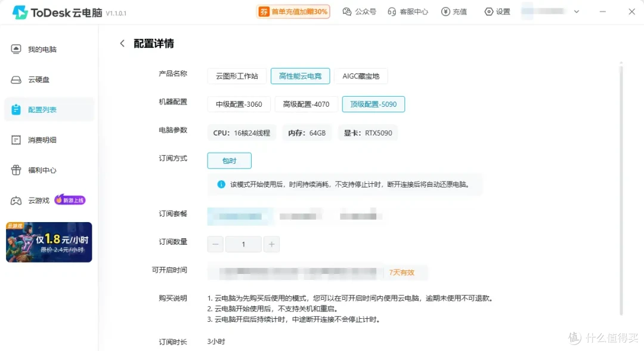Click the 公众号 WeChat icon

[x=347, y=11]
